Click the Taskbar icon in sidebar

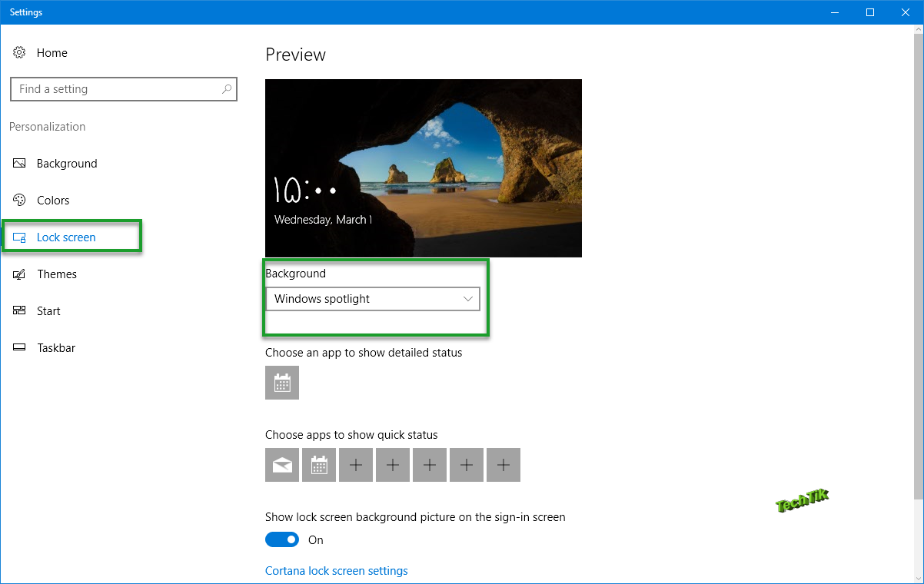19,348
